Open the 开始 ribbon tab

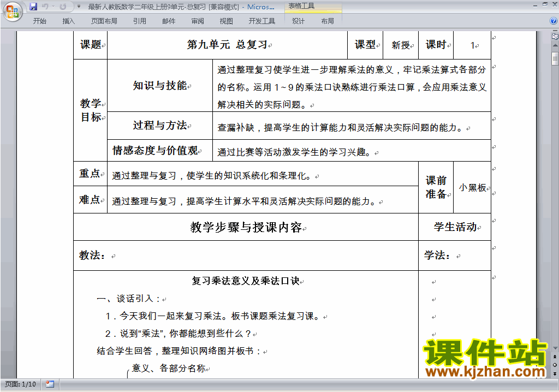(x=39, y=21)
